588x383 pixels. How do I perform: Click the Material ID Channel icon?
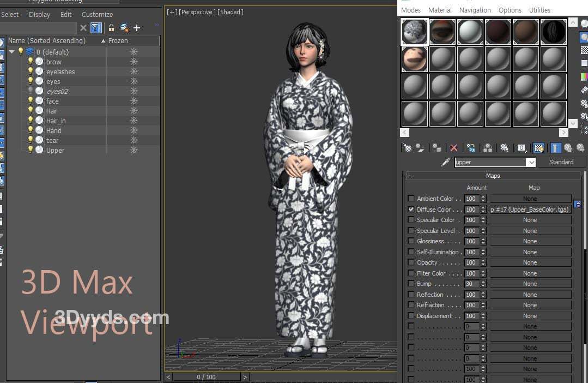click(522, 148)
